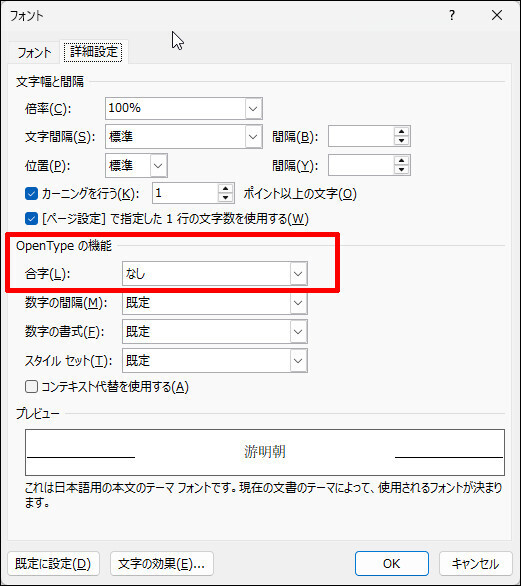The width and height of the screenshot is (521, 586).
Task: Click the help question mark icon
Action: click(x=452, y=15)
